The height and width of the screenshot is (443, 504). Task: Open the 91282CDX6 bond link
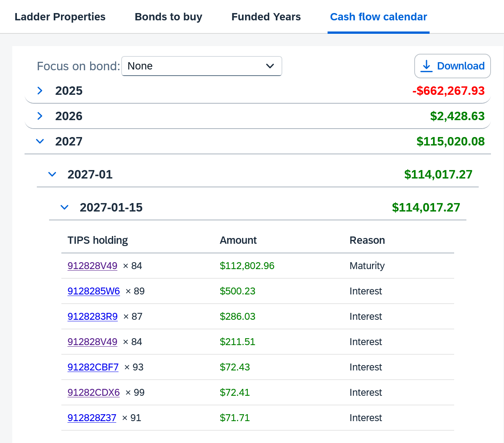click(94, 392)
